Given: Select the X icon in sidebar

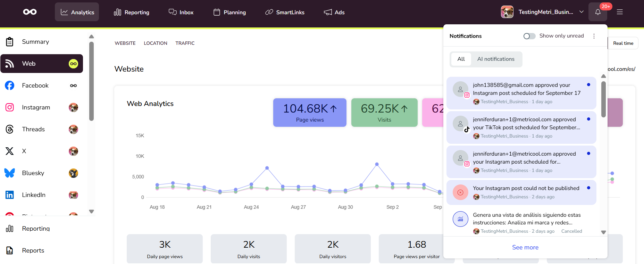Looking at the screenshot, I should tap(10, 151).
